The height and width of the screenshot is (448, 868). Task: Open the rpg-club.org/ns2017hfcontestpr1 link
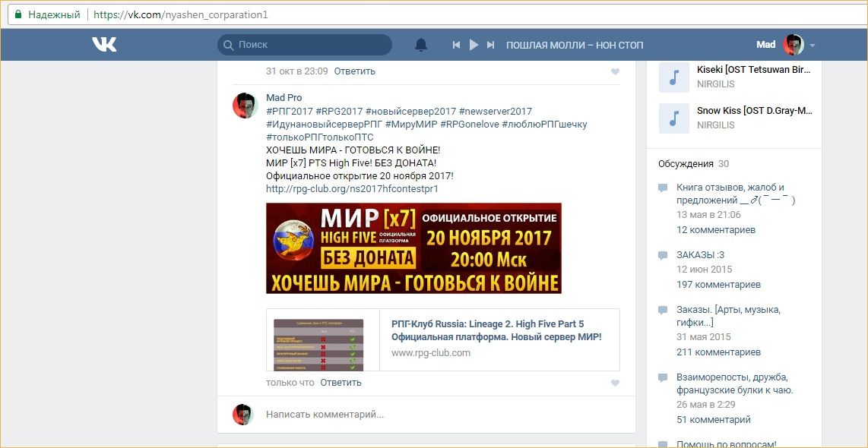(352, 188)
